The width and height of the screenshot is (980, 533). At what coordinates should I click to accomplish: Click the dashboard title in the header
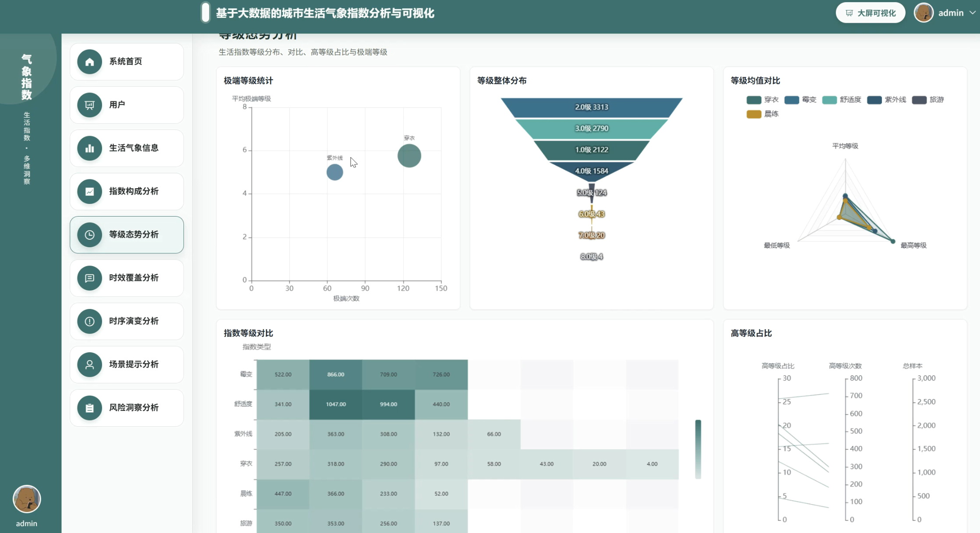pyautogui.click(x=325, y=13)
